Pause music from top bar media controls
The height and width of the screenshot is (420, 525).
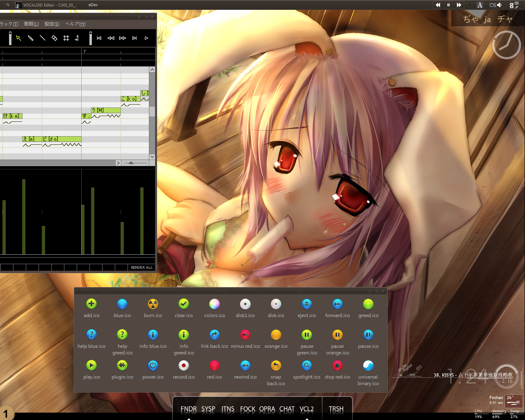click(x=448, y=5)
